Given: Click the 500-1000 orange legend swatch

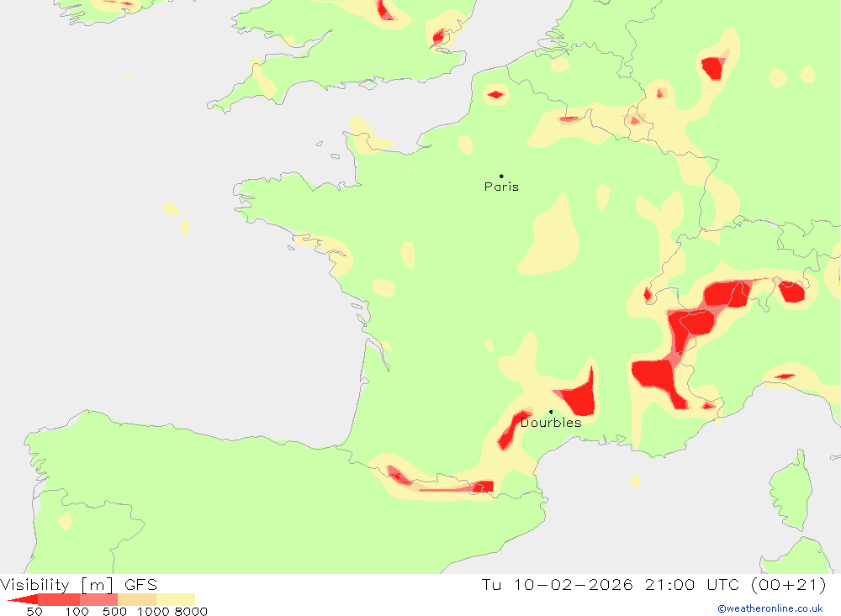Looking at the screenshot, I should coord(137,599).
